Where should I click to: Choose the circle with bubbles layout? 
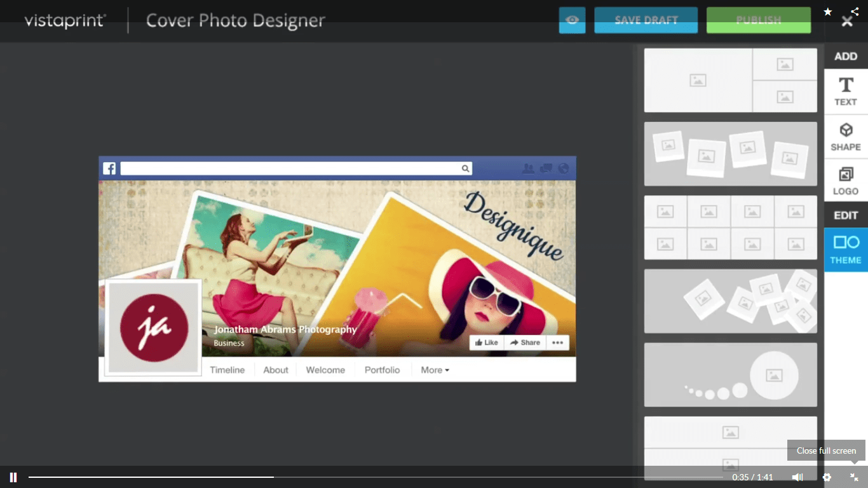point(731,375)
